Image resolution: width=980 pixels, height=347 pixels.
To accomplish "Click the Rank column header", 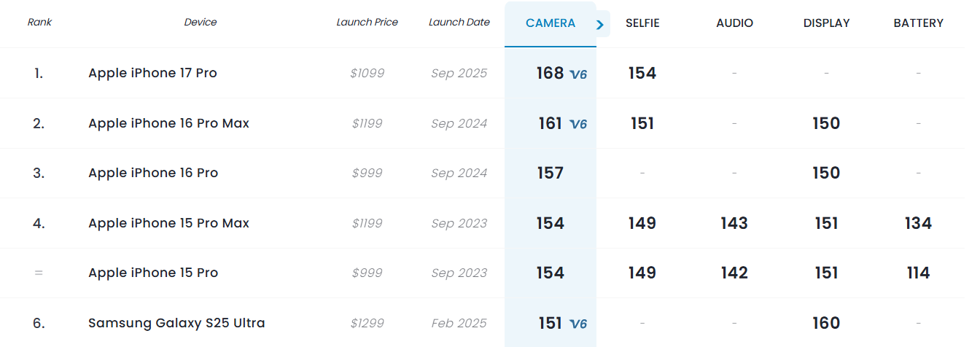I will click(39, 22).
